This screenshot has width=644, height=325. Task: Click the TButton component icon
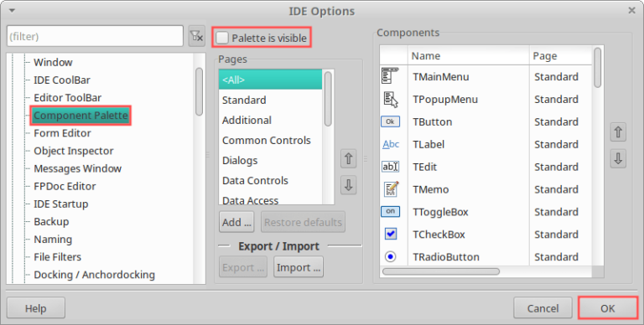(x=390, y=121)
